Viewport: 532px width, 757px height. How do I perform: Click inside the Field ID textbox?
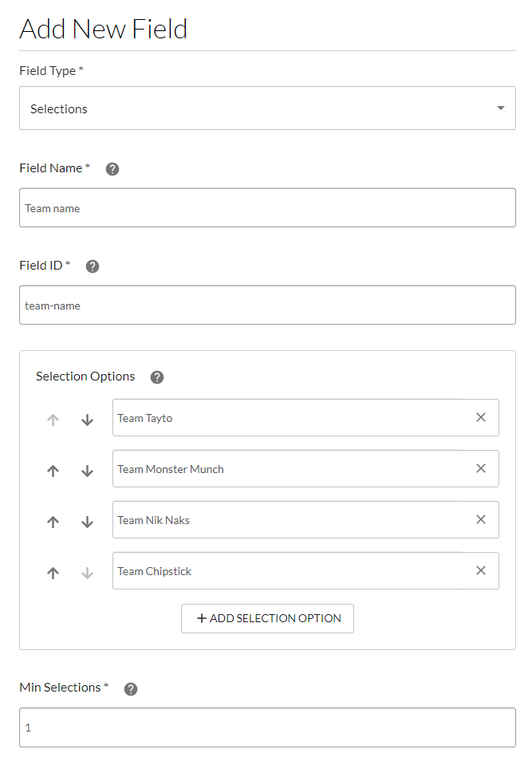click(267, 305)
